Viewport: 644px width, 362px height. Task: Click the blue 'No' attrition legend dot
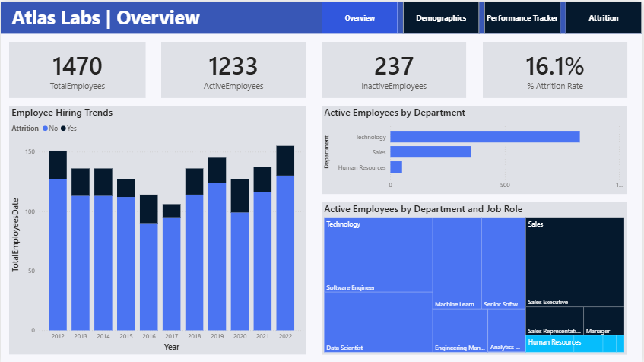click(45, 129)
